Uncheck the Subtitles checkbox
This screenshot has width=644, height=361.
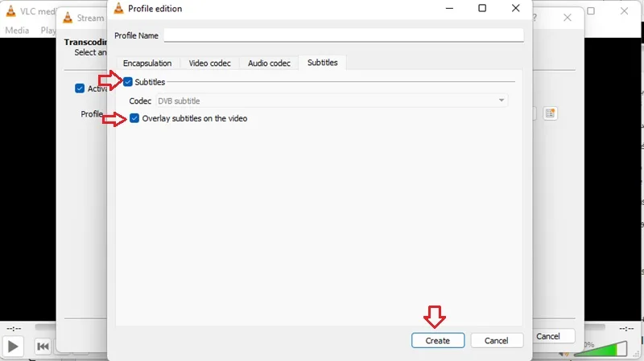click(128, 82)
